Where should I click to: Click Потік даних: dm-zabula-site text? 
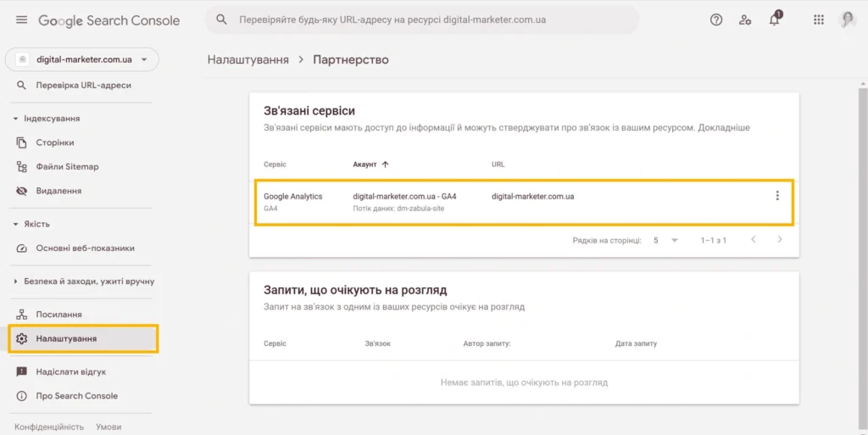point(398,209)
